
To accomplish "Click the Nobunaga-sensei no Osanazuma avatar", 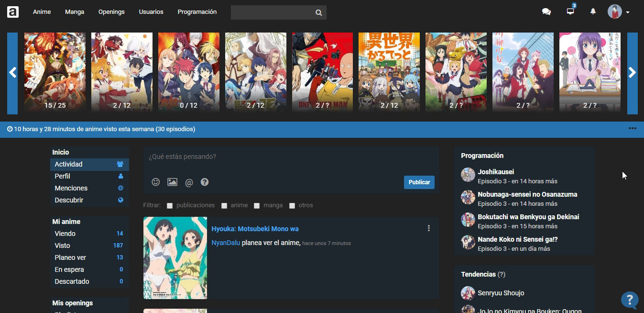I will pyautogui.click(x=468, y=197).
